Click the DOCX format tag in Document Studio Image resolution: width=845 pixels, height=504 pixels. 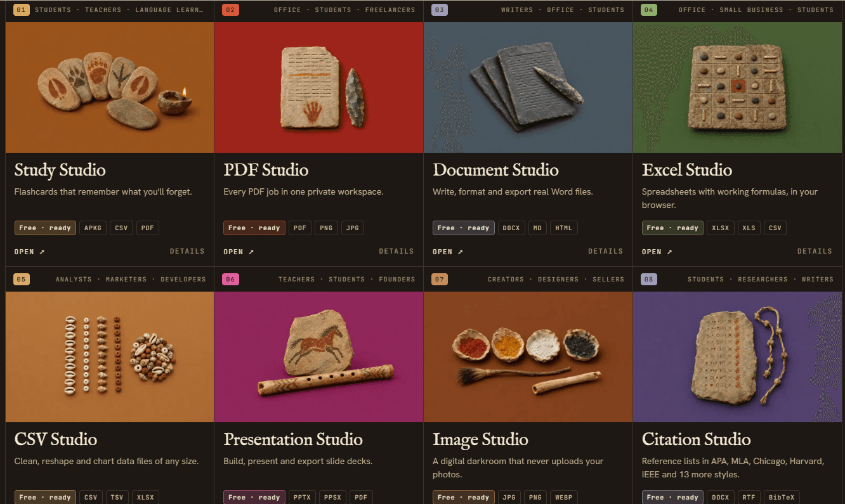511,228
